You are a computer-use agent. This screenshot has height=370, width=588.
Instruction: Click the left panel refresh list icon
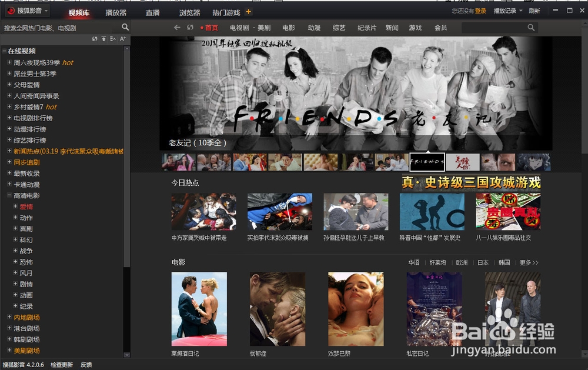click(95, 39)
